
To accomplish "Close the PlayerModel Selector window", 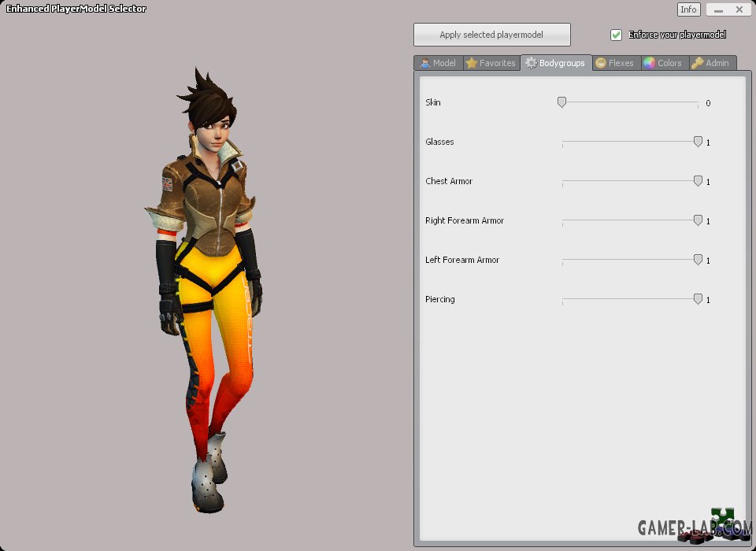I will tap(739, 9).
